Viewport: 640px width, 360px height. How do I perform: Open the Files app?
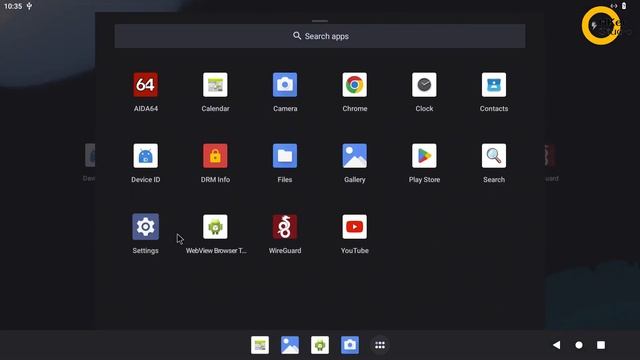click(285, 156)
